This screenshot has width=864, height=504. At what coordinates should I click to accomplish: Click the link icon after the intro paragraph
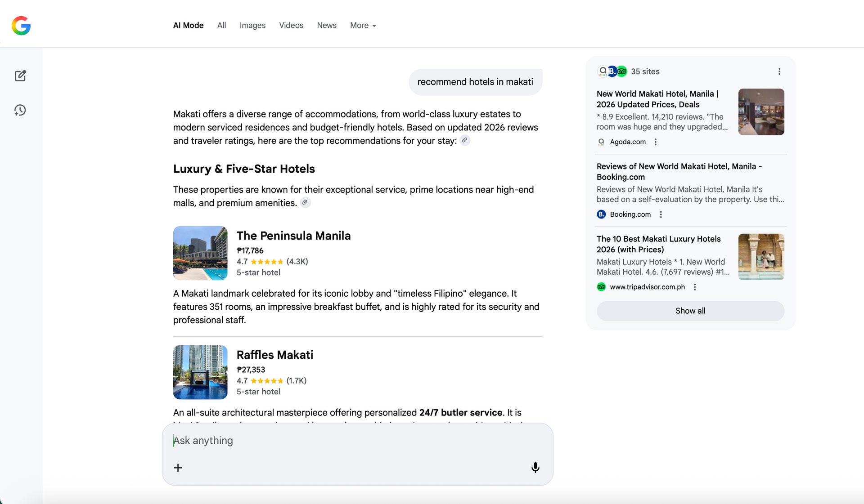click(465, 140)
